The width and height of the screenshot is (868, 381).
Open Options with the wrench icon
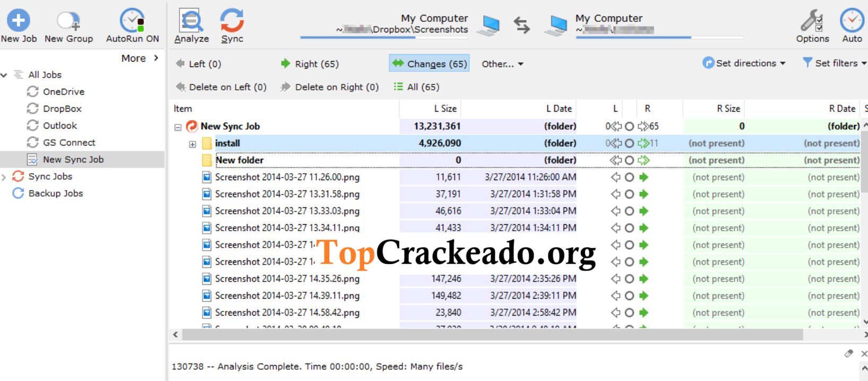point(812,21)
